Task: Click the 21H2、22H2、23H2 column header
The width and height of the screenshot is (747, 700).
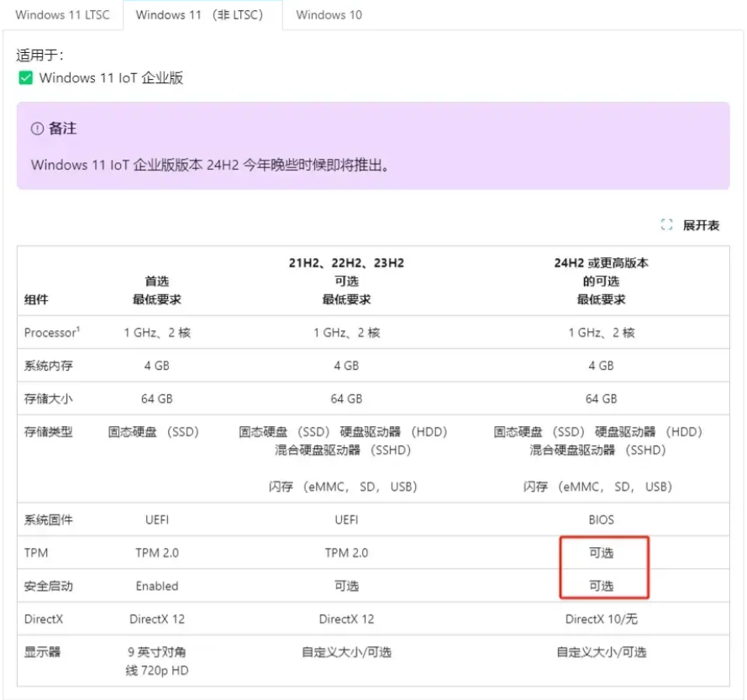Action: [346, 263]
